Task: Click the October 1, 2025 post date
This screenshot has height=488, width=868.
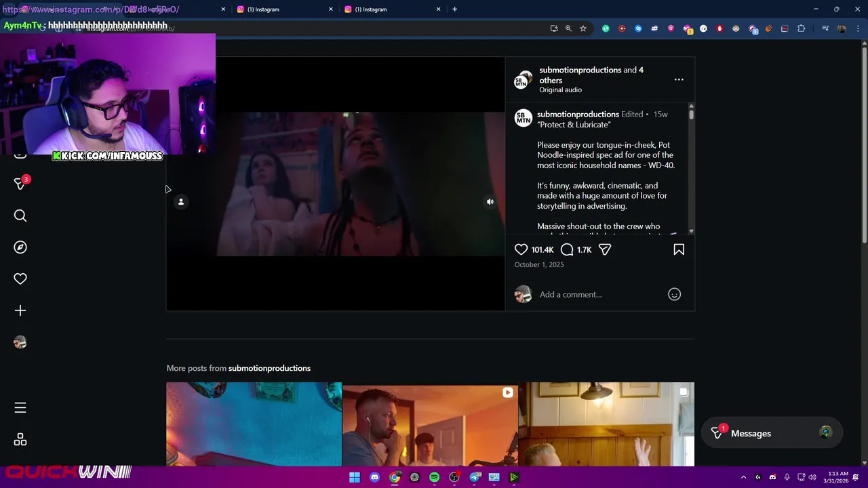Action: [539, 264]
